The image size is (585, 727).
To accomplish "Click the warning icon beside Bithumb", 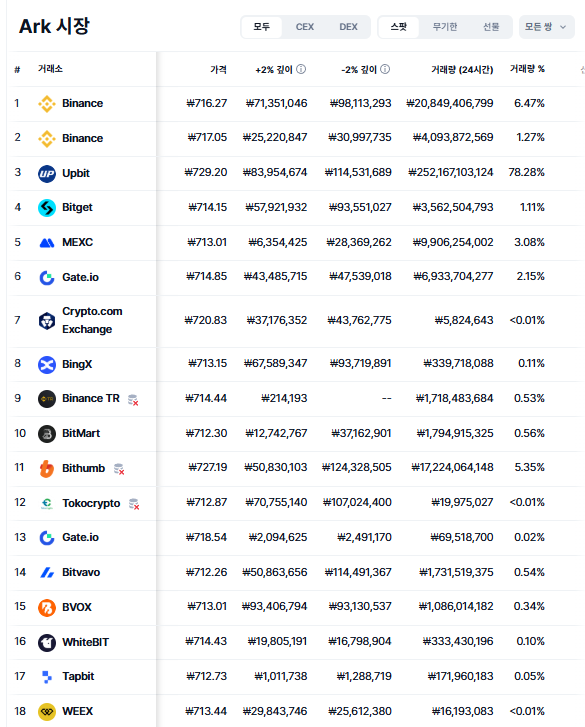I will click(119, 469).
